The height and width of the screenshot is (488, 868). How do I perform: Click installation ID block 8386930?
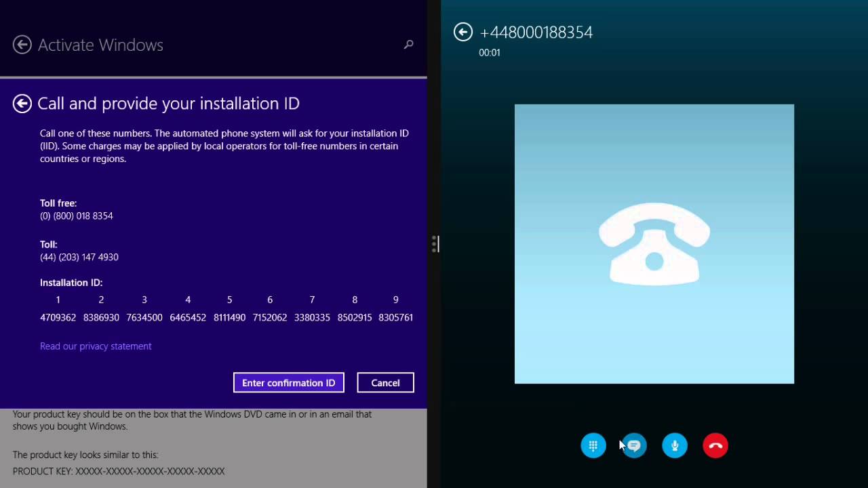101,317
